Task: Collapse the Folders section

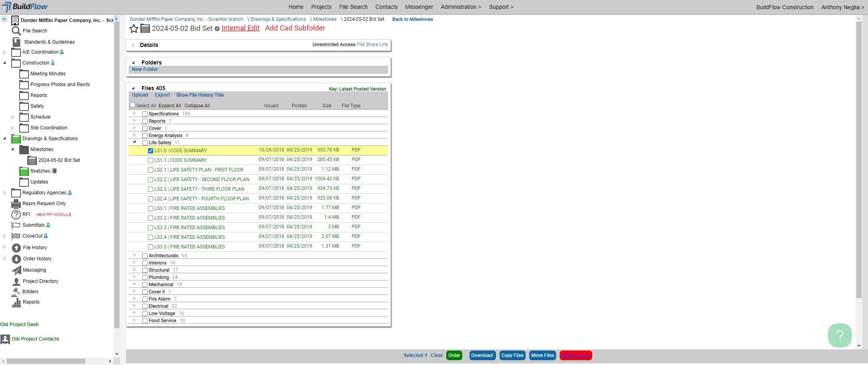Action: pos(133,63)
